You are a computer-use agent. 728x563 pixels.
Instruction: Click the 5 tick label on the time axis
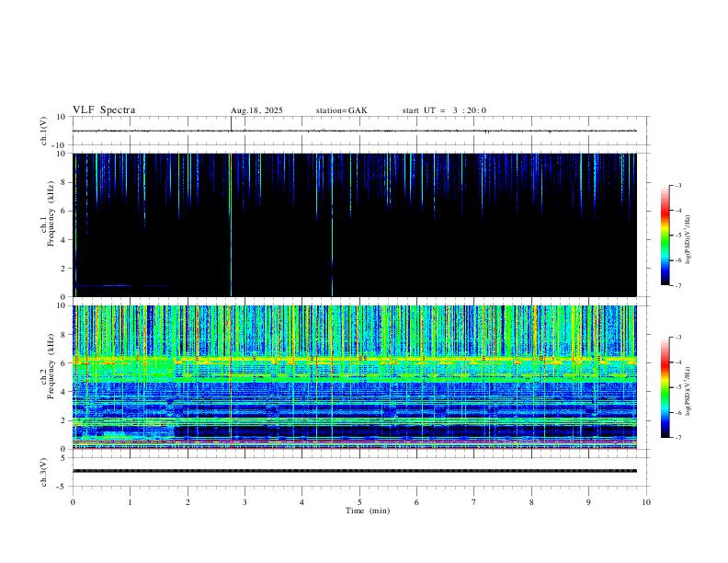click(359, 502)
